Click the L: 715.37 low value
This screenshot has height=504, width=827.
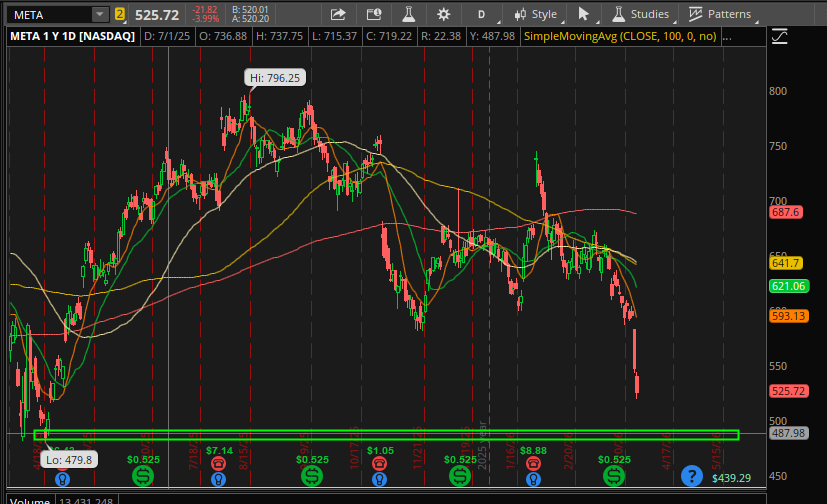coord(334,36)
